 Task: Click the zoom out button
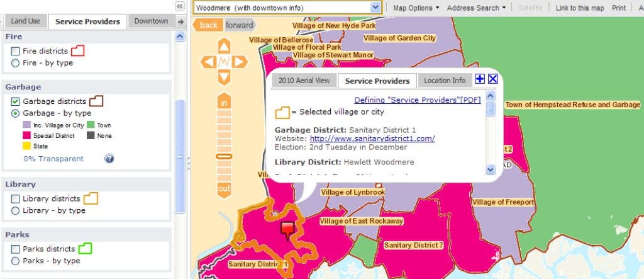(x=225, y=189)
